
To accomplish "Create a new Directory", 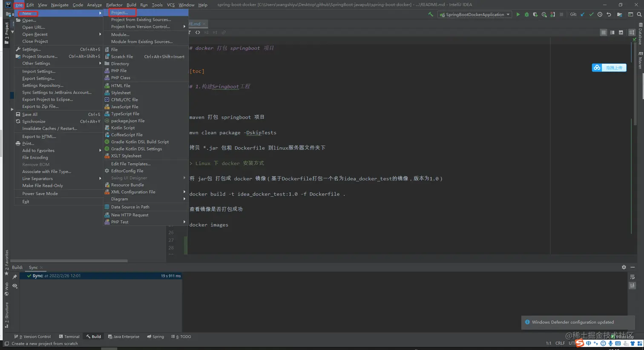I will tap(146, 64).
